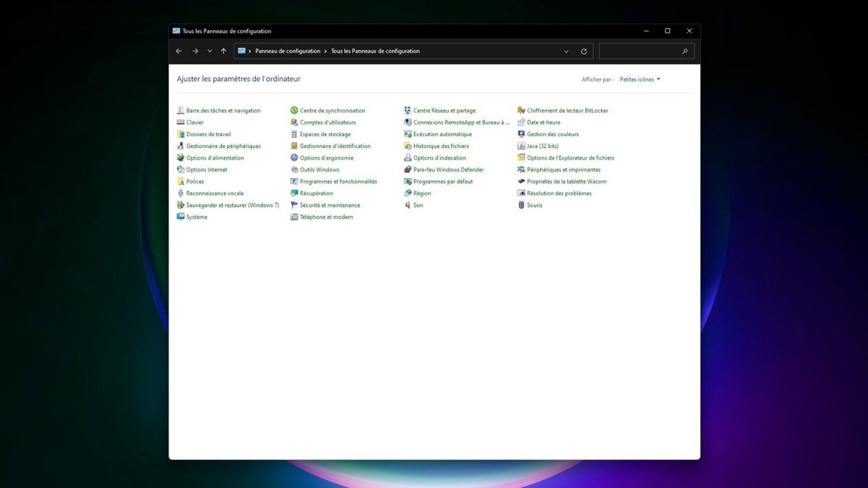Open the Chiffrement de lecteur BitLocker icon
The image size is (868, 488).
click(x=522, y=111)
